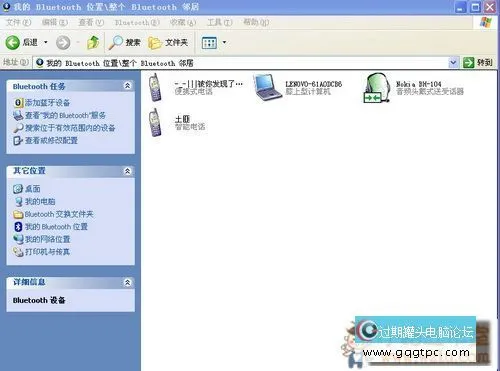Click the 转到 go button
Screen dimensions: 500x371
coord(478,62)
